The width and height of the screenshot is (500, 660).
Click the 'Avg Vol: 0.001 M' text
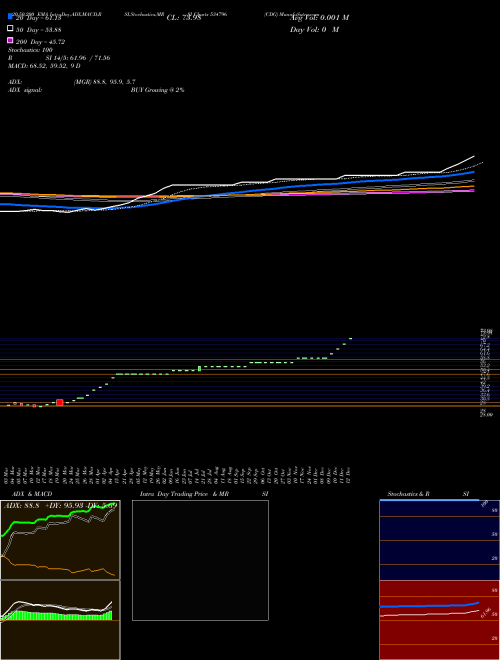[x=319, y=18]
